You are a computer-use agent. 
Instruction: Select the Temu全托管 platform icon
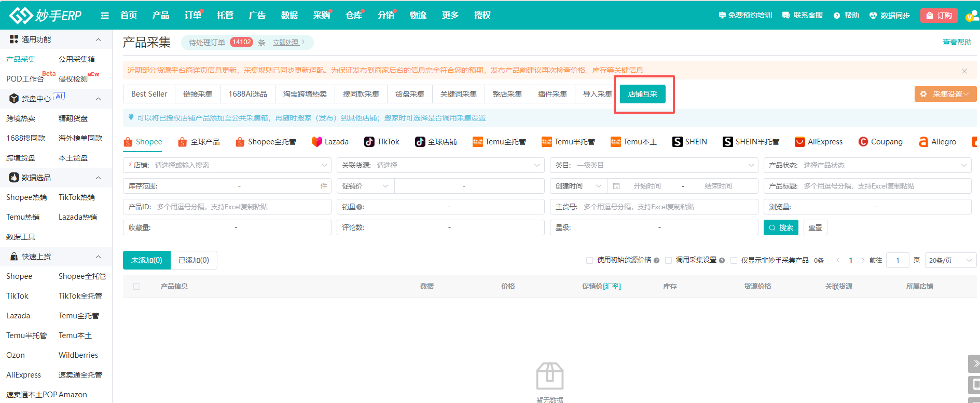(x=477, y=142)
